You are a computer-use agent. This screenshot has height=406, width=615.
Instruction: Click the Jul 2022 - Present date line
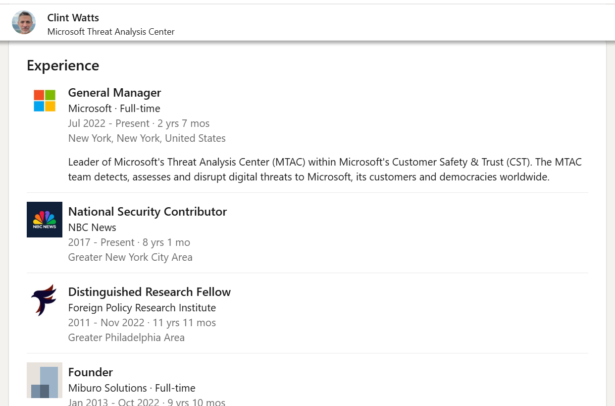coord(139,124)
